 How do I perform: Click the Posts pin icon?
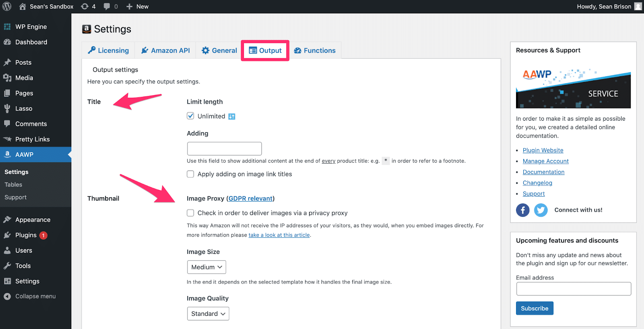pyautogui.click(x=7, y=62)
